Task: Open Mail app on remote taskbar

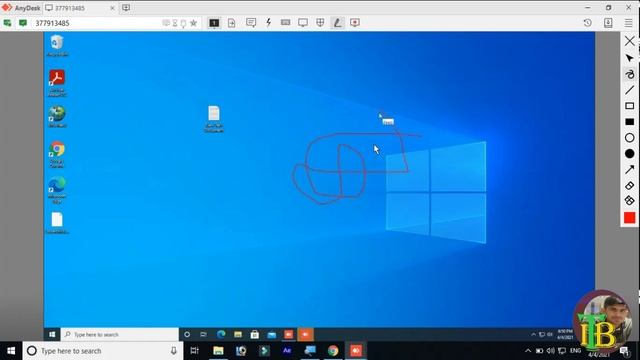Action: tap(272, 334)
